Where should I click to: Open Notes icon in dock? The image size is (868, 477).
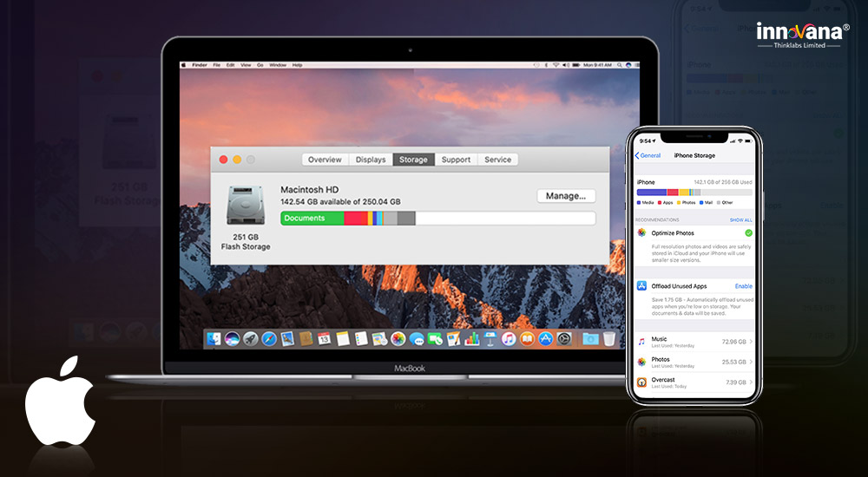click(343, 338)
